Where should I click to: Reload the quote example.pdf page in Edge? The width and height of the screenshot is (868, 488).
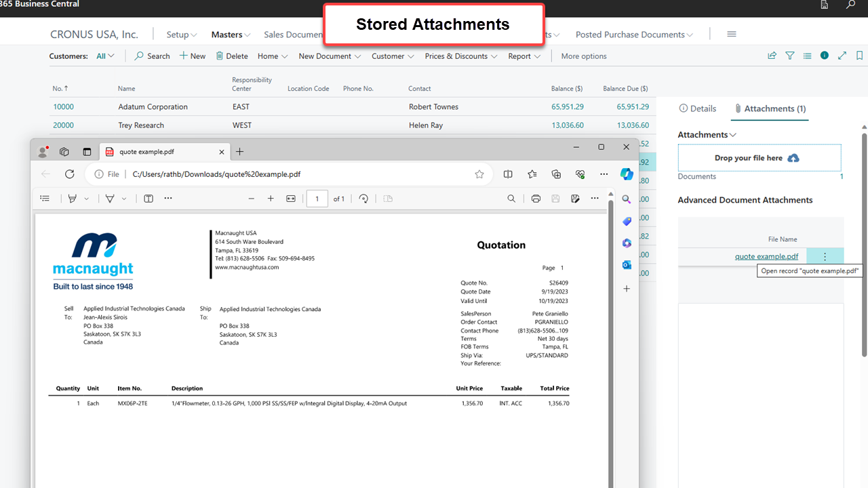69,174
